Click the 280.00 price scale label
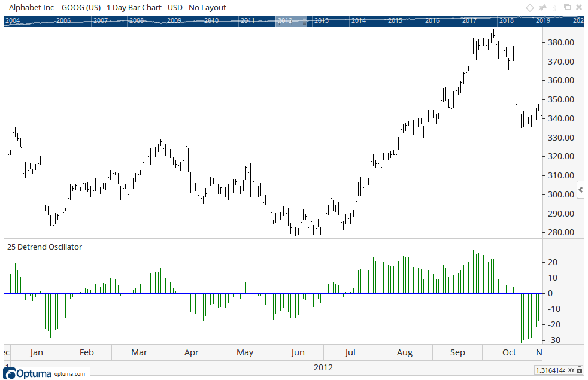The height and width of the screenshot is (380, 588). (x=561, y=232)
